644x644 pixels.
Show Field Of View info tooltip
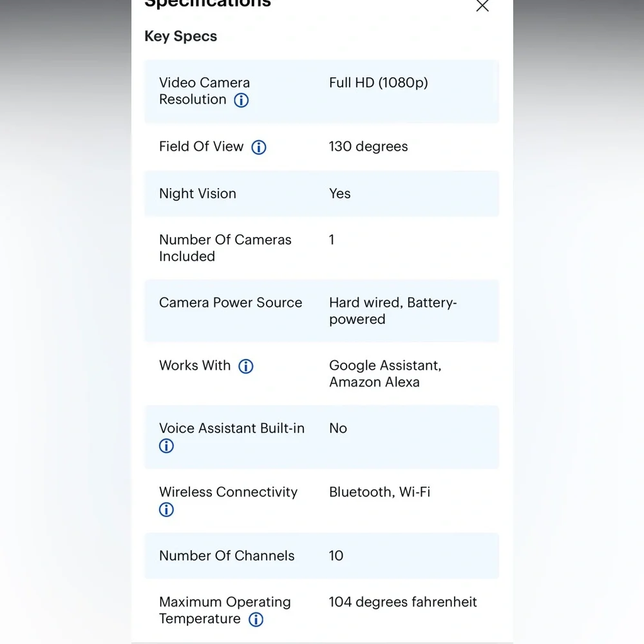(259, 147)
